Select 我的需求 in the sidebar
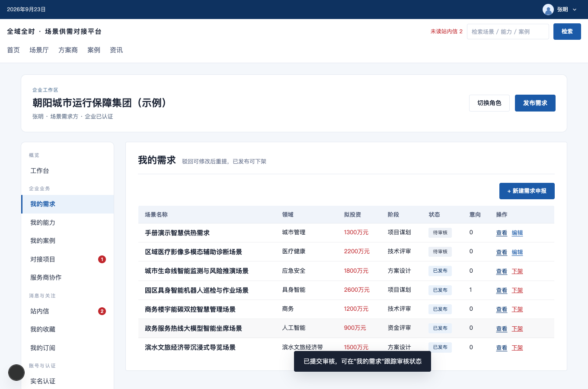Image resolution: width=588 pixels, height=389 pixels. point(67,204)
